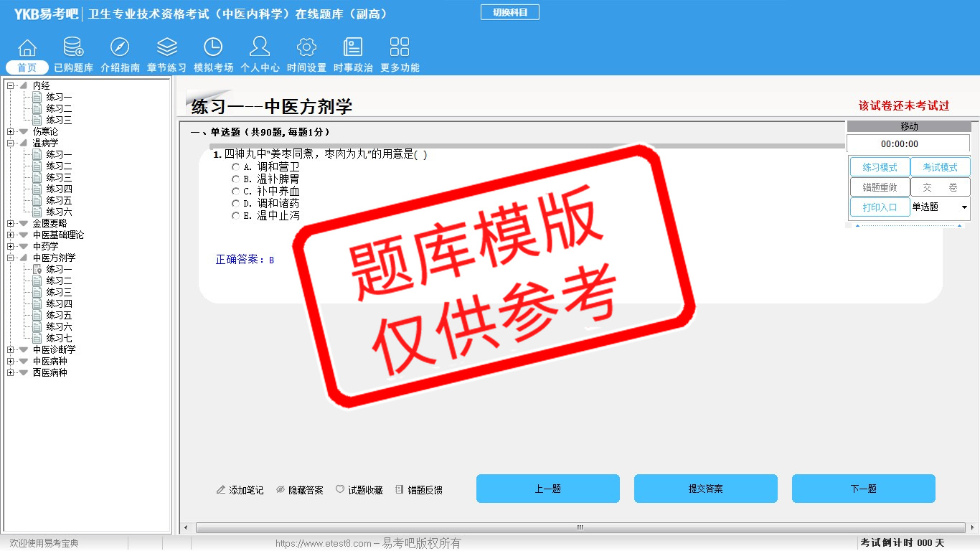
Task: Collapse the 温病学 tree node
Action: point(11,143)
